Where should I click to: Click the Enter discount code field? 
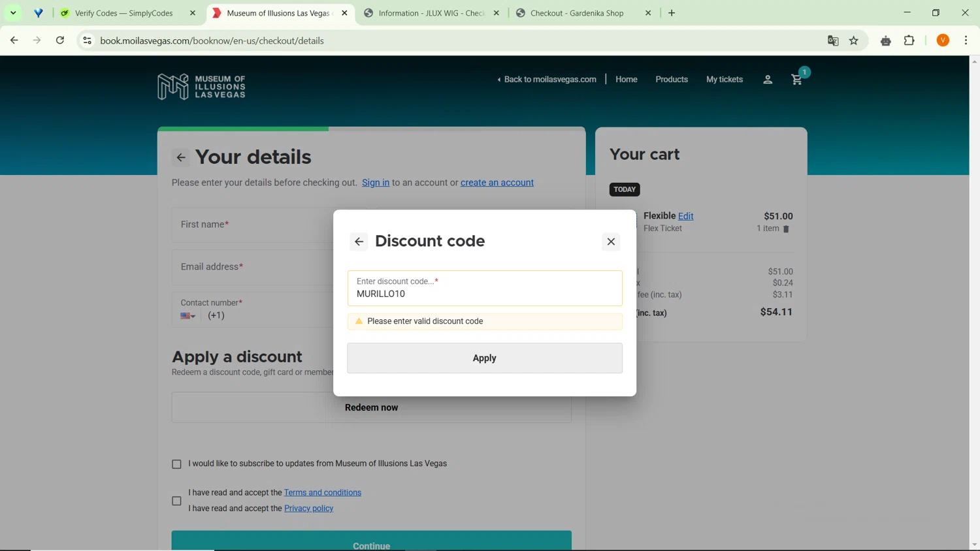pos(485,288)
